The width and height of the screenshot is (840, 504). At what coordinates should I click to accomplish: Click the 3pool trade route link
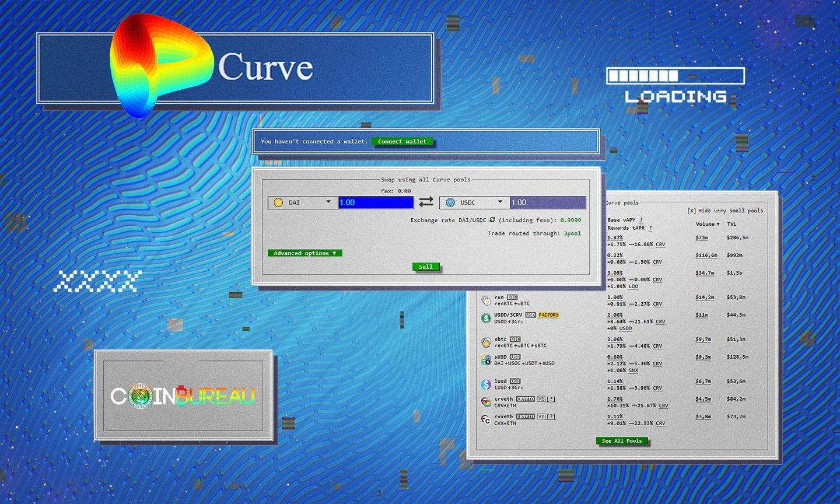click(572, 233)
